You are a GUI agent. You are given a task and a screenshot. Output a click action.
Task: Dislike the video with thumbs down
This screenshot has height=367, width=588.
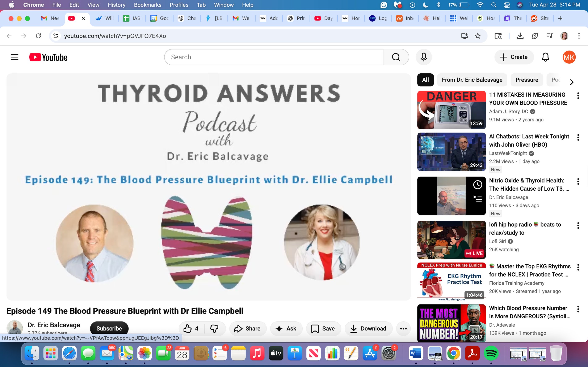tap(214, 328)
